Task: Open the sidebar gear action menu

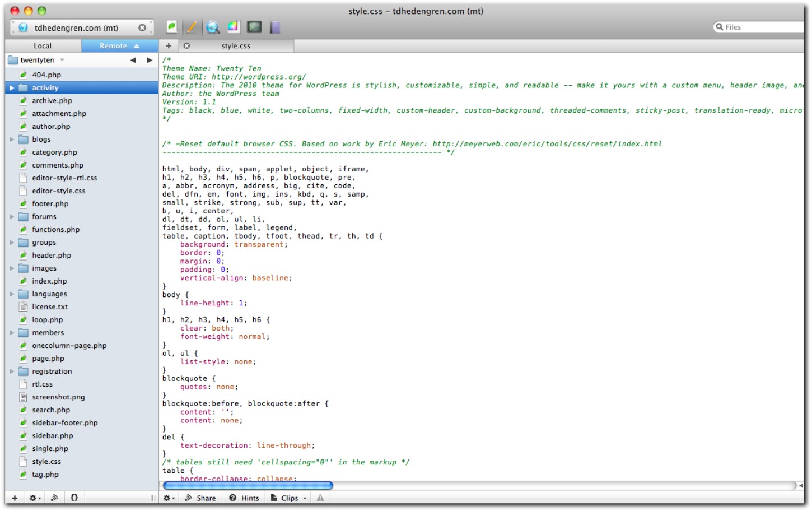Action: click(x=35, y=498)
